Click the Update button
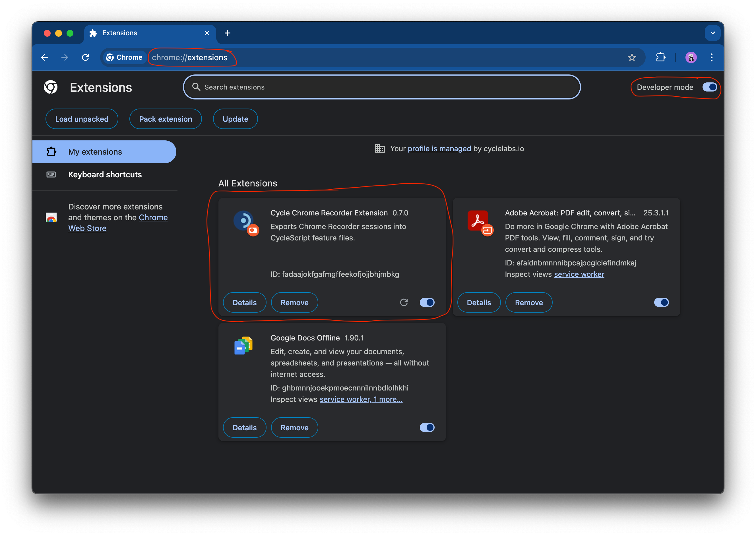756x536 pixels. point(235,119)
